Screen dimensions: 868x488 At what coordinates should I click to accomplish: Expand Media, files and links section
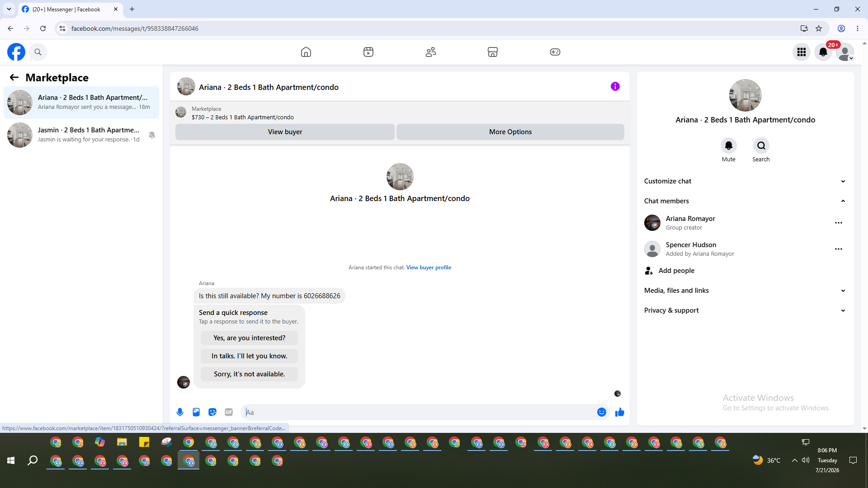coord(745,291)
